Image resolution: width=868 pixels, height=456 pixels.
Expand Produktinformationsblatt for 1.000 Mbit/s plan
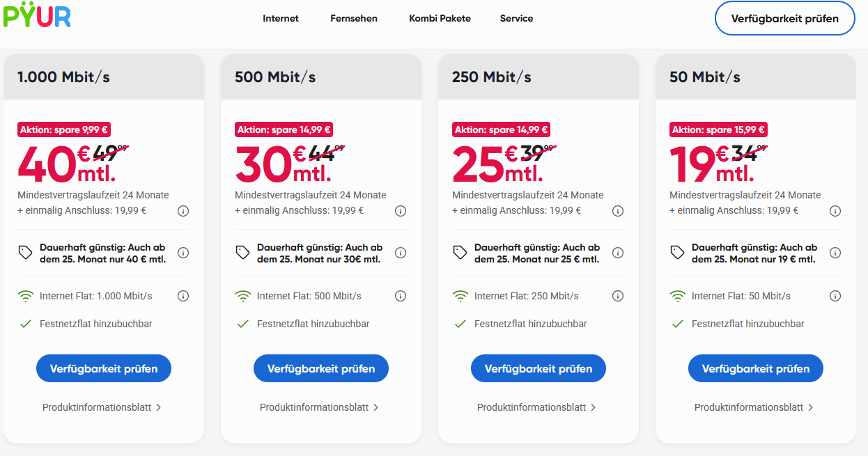point(102,407)
